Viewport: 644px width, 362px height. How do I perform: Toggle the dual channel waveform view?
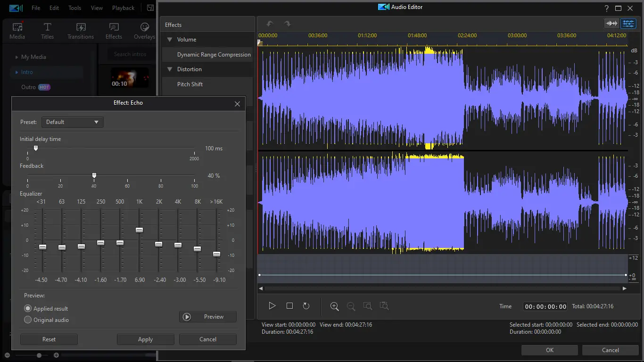(628, 24)
